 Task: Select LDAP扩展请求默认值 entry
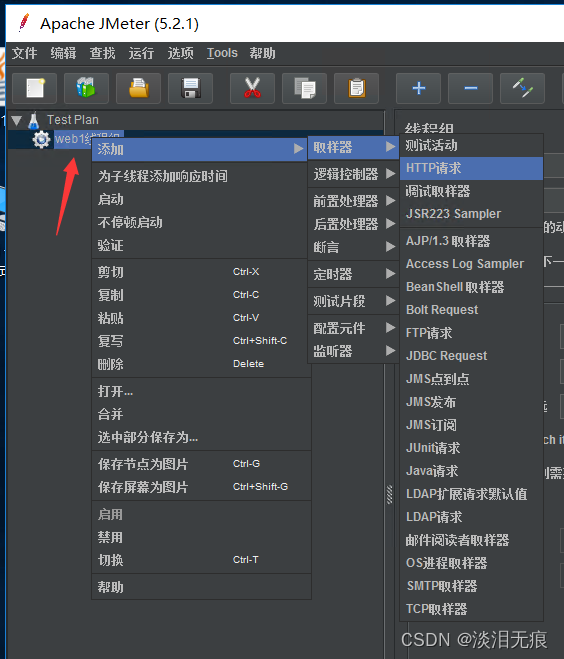472,494
